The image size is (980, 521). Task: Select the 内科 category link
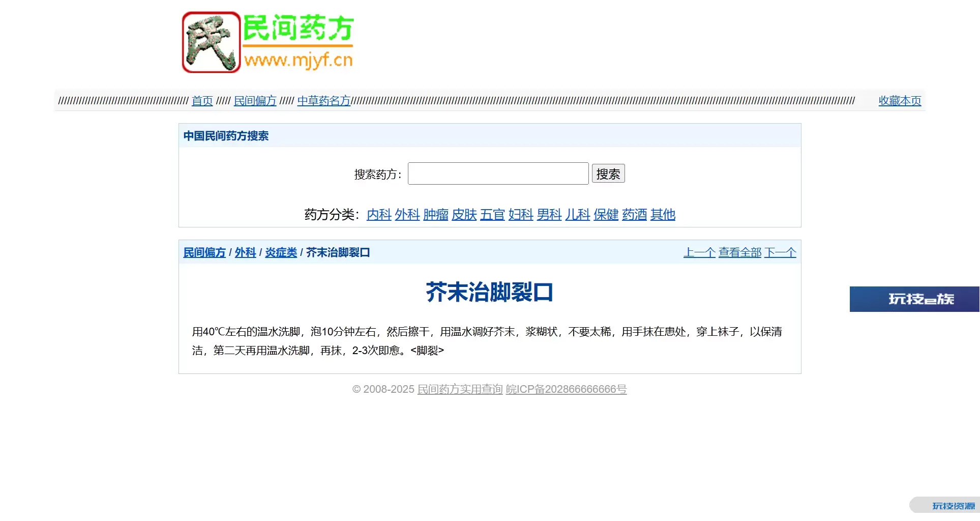coord(379,215)
